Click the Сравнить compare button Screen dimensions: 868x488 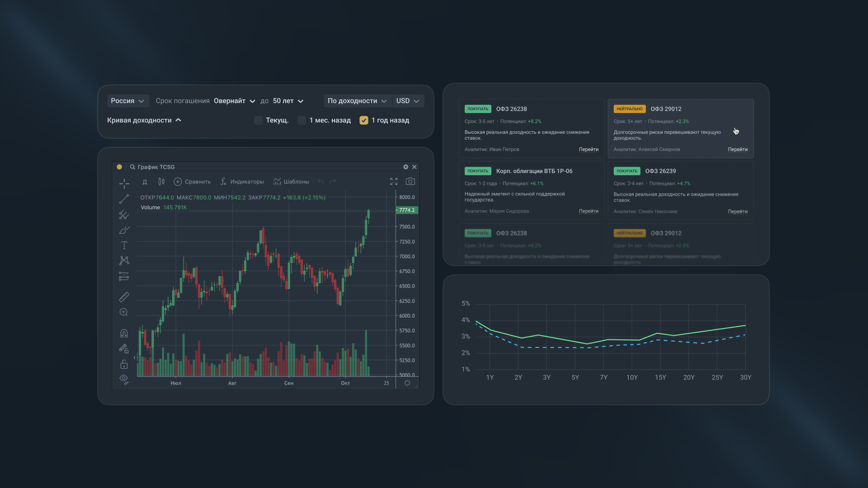pyautogui.click(x=192, y=182)
